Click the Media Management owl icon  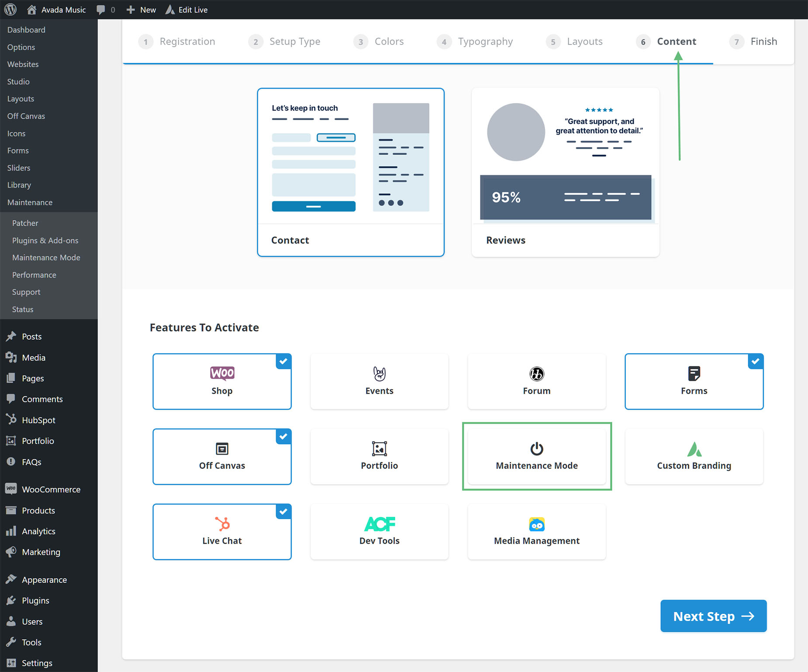pyautogui.click(x=537, y=524)
